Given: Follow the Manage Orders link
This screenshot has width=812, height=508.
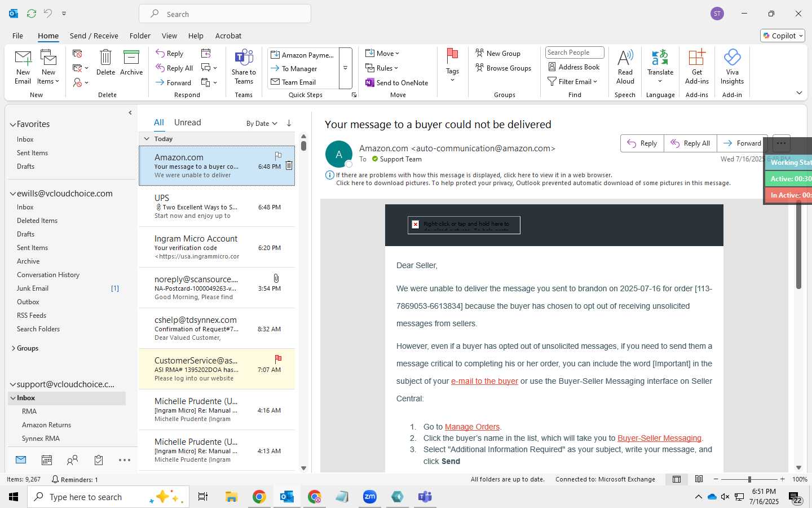Looking at the screenshot, I should pos(472,427).
